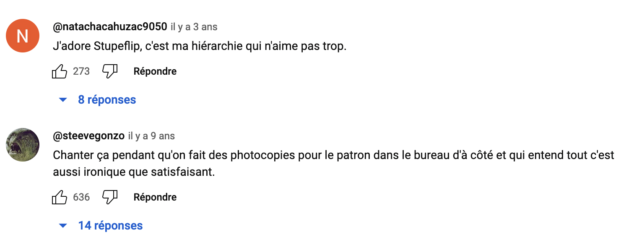Image resolution: width=644 pixels, height=240 pixels.
Task: Click the orange N profile avatar
Action: tap(23, 36)
